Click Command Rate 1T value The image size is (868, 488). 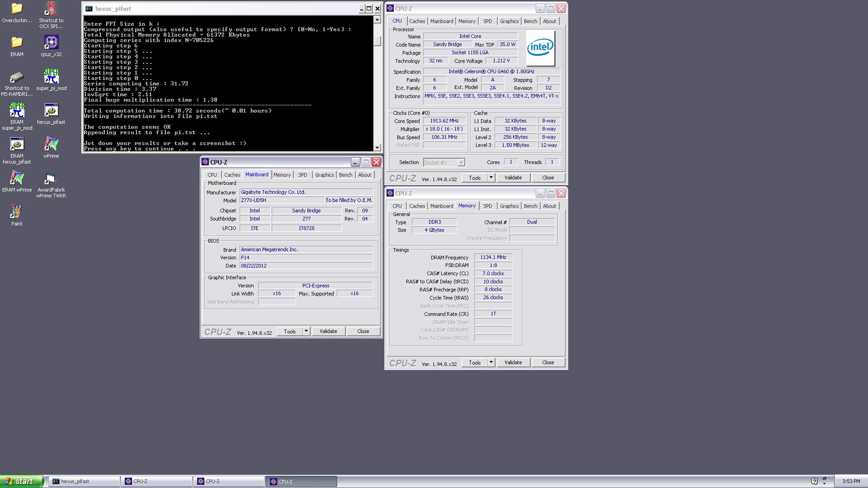[493, 314]
